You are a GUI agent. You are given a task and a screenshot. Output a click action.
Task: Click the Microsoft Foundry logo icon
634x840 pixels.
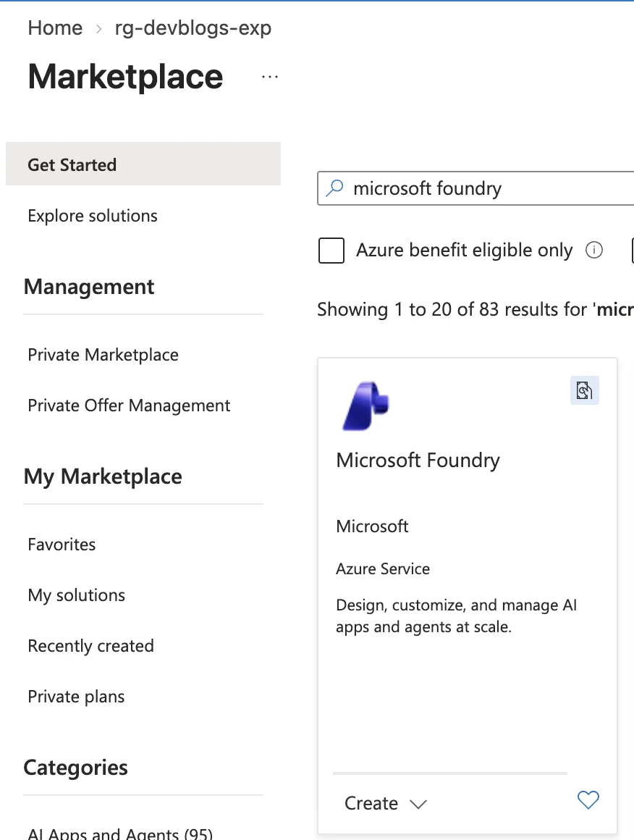(x=365, y=406)
